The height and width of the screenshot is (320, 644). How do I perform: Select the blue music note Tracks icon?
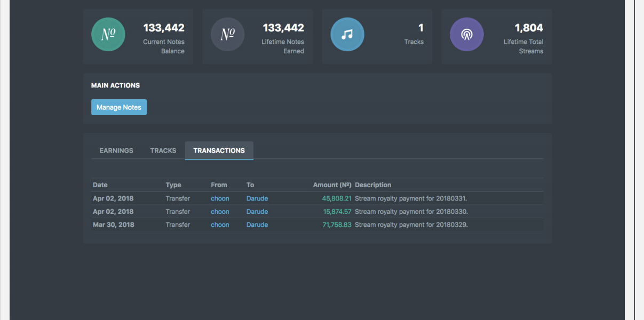(x=347, y=35)
